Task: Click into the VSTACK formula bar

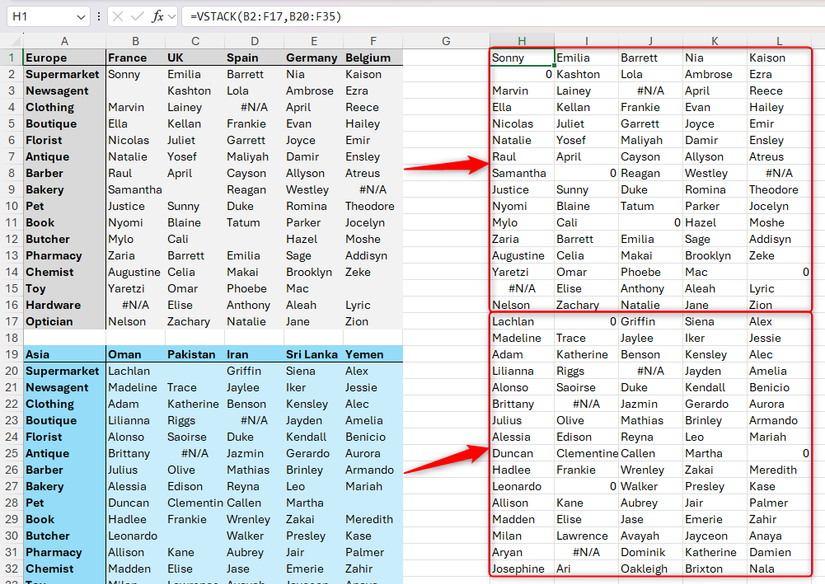Action: (x=502, y=17)
